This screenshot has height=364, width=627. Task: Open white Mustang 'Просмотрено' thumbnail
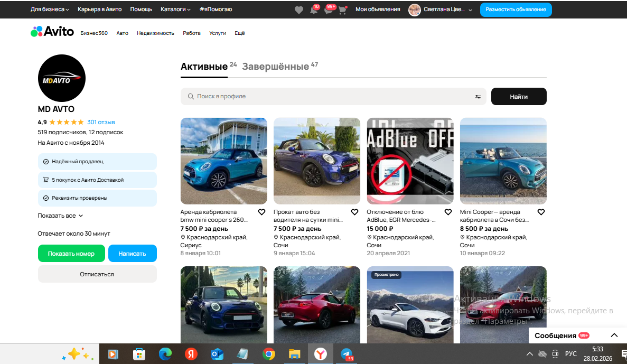click(410, 305)
